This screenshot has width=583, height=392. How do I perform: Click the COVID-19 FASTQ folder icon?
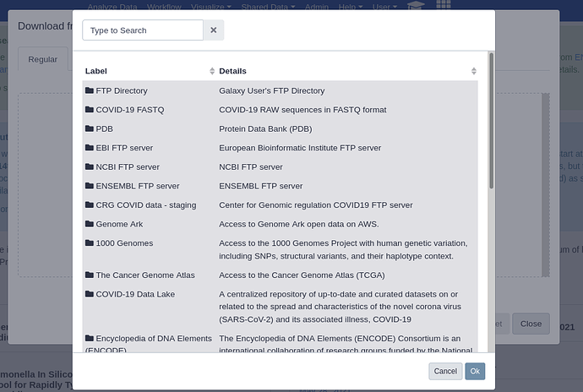(89, 110)
